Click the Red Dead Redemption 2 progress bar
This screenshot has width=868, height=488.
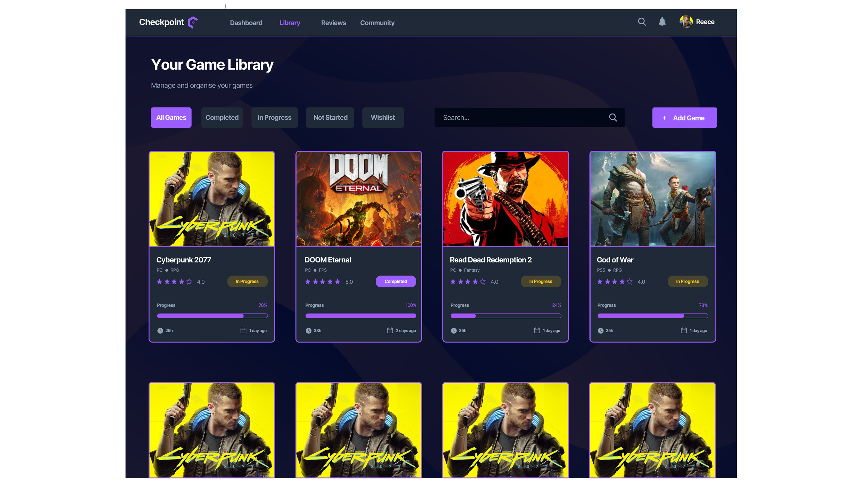[x=506, y=316]
